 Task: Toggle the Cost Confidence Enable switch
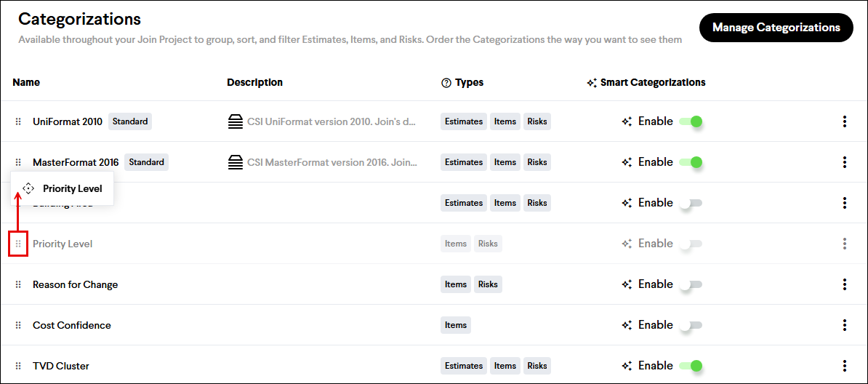click(x=691, y=325)
